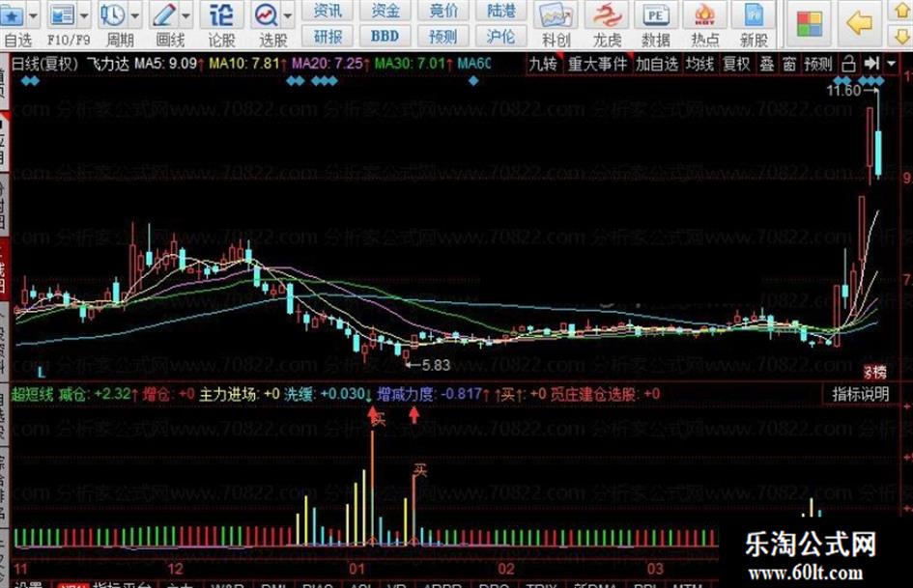
Task: Open the 资讯 news button
Action: tap(328, 11)
